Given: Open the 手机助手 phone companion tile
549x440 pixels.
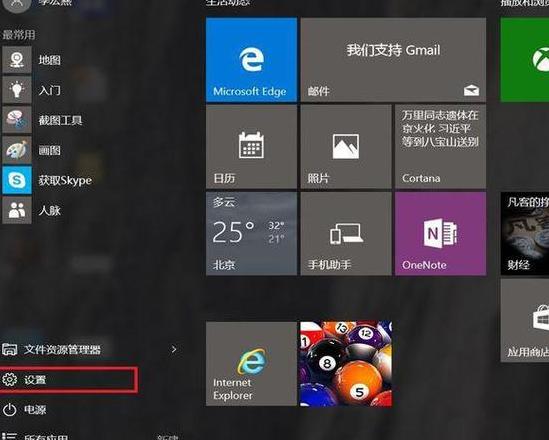Looking at the screenshot, I should pyautogui.click(x=346, y=233).
